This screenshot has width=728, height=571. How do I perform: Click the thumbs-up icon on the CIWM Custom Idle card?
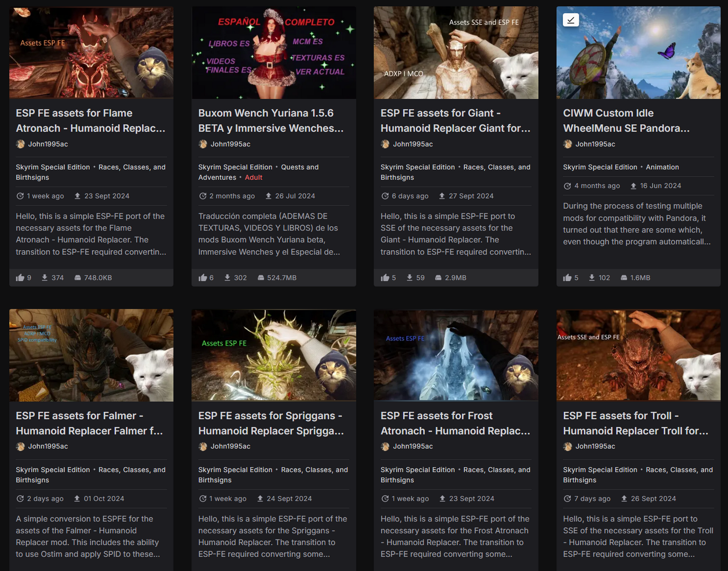(568, 278)
